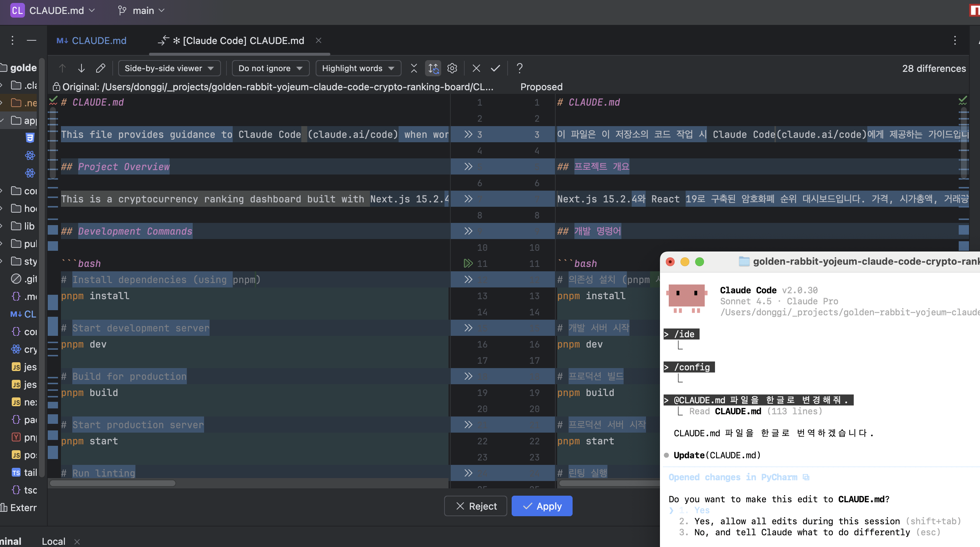Click the Reject button
Screen dimensions: 980x547
(x=476, y=506)
